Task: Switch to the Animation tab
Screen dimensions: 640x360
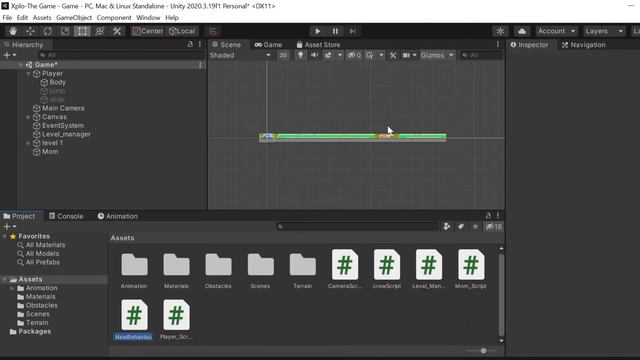Action: click(x=118, y=216)
